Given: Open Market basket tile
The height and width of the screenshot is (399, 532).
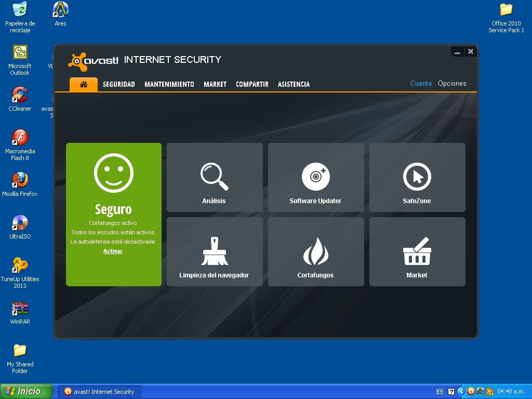Looking at the screenshot, I should [x=417, y=251].
